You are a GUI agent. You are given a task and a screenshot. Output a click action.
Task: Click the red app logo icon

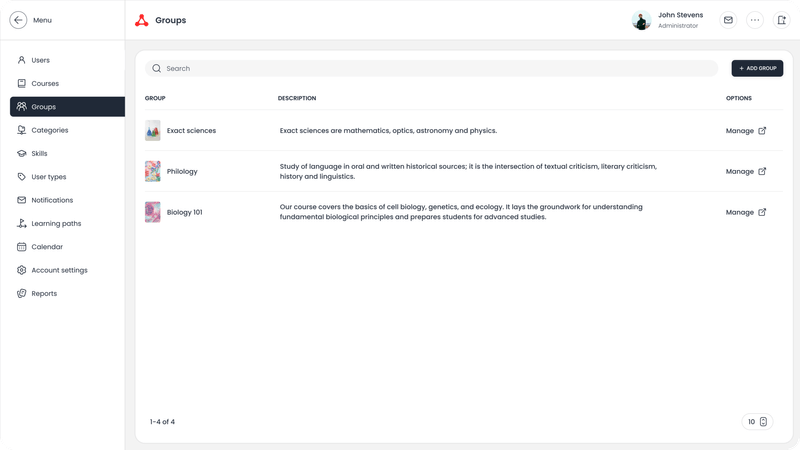pyautogui.click(x=142, y=20)
